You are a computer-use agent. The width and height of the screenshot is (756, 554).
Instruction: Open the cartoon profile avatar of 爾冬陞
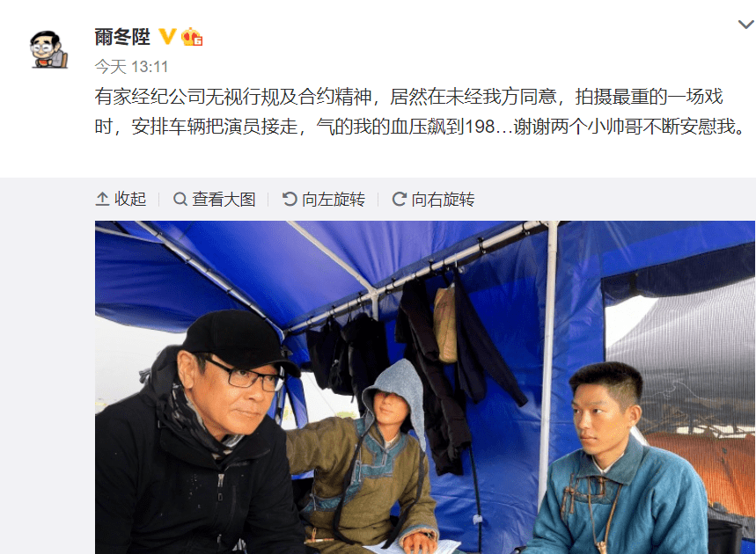pos(48,49)
